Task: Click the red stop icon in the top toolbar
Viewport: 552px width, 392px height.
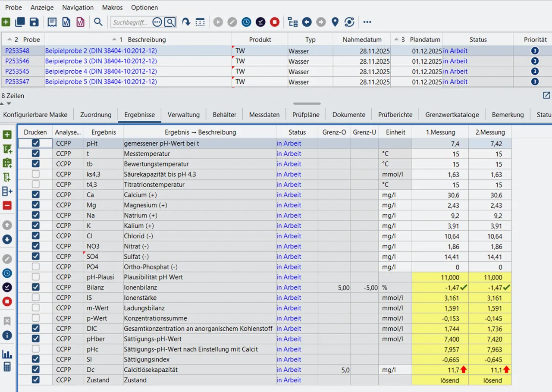Action: [x=275, y=22]
